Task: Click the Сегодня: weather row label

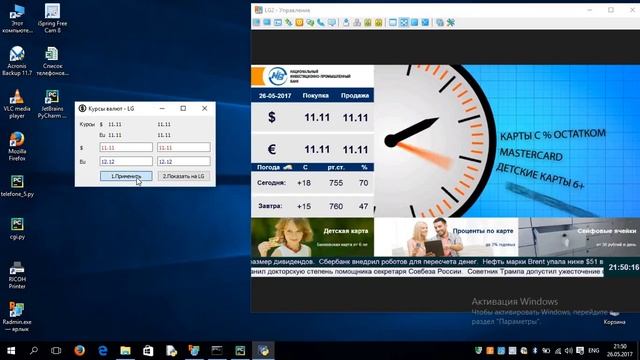Action: coord(271,183)
